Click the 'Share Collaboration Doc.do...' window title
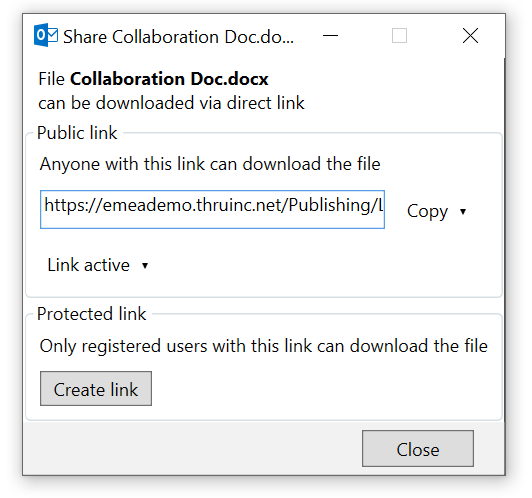Image resolution: width=532 pixels, height=498 pixels. point(178,37)
